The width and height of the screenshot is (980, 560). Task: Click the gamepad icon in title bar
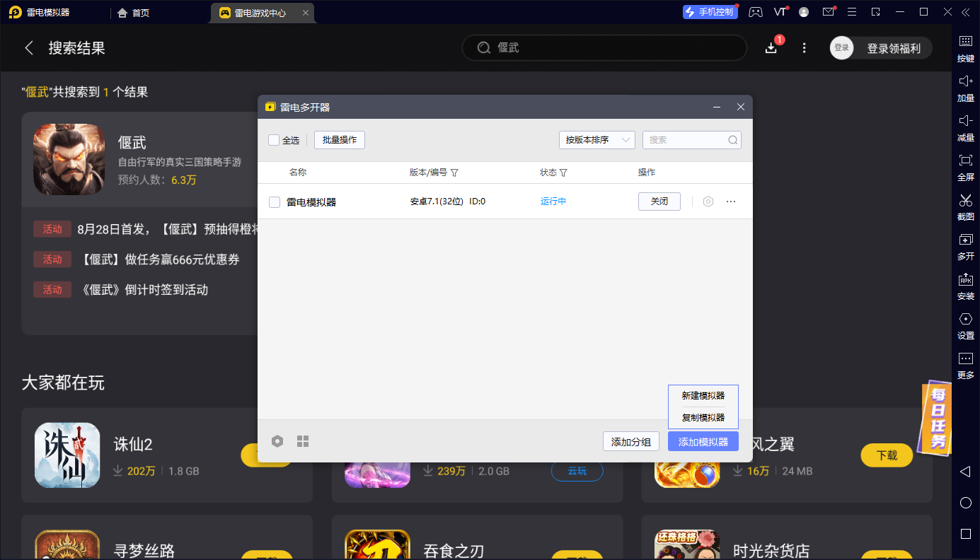click(x=756, y=12)
